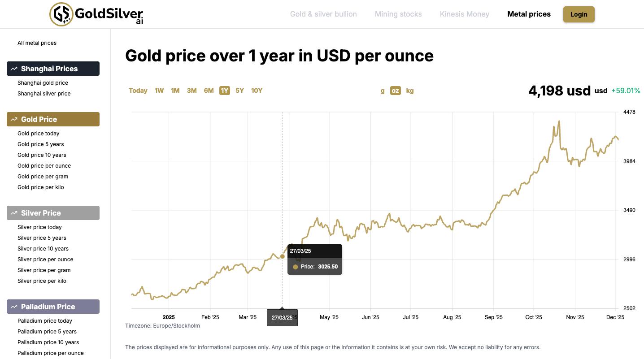Show the 5Y price range

click(x=239, y=91)
